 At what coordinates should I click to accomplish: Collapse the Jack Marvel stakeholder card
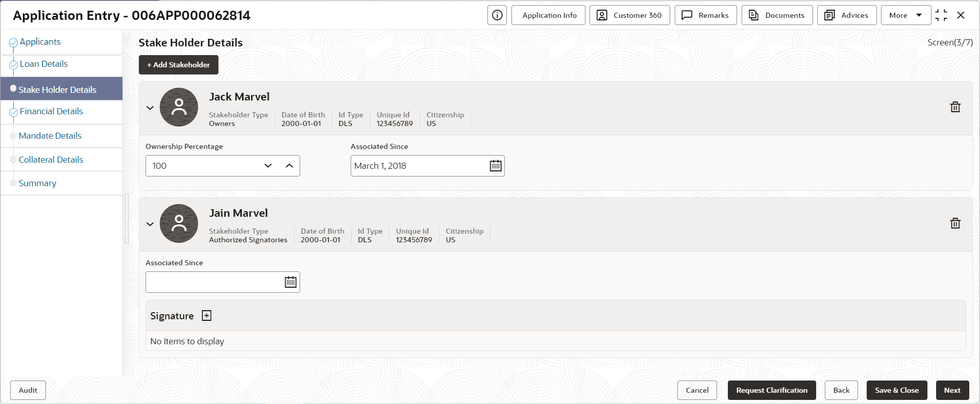(150, 108)
